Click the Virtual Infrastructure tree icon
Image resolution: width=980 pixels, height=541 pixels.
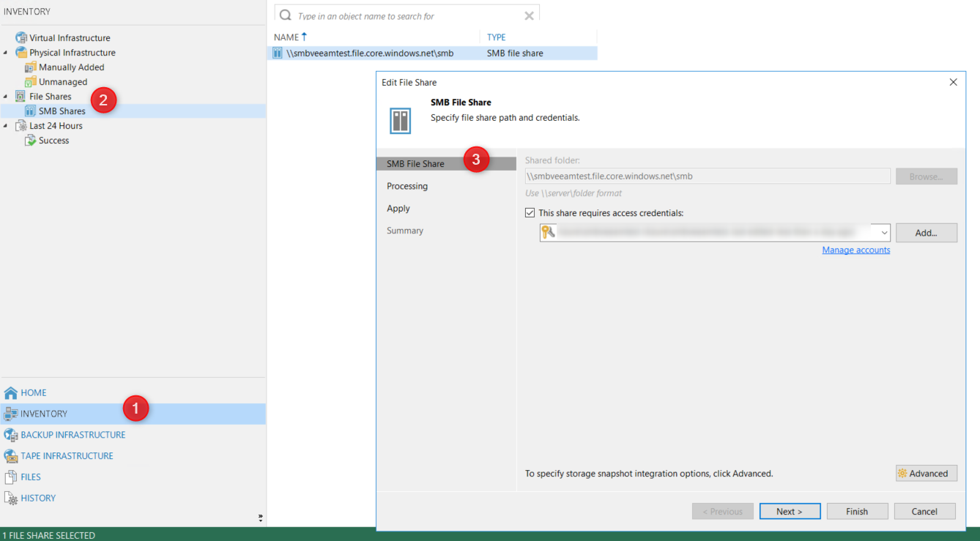click(21, 38)
